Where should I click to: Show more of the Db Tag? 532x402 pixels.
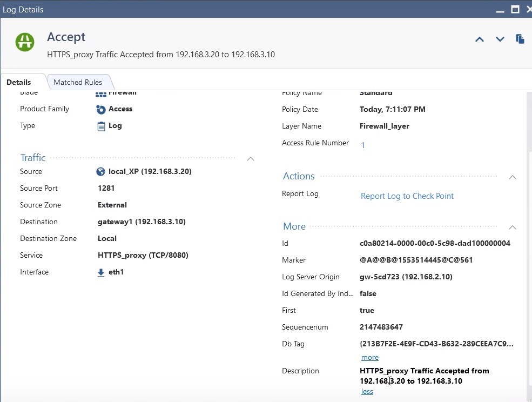pyautogui.click(x=369, y=357)
